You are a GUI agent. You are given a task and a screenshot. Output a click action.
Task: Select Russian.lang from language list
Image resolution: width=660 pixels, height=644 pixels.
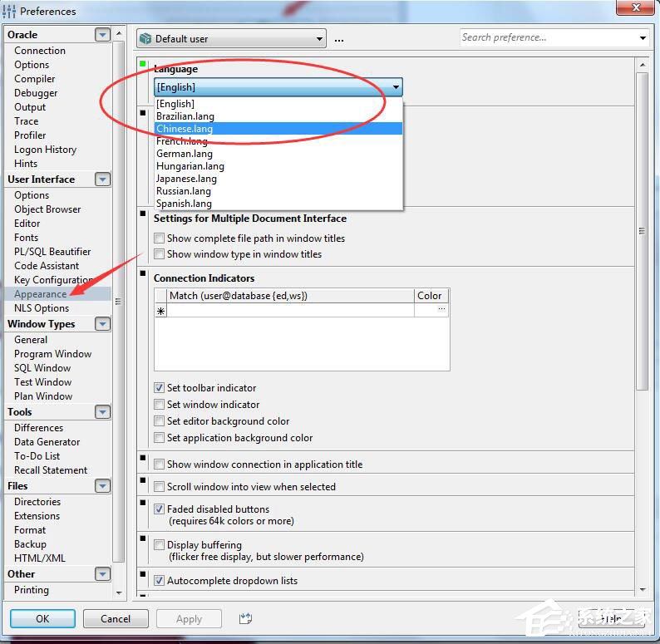coord(278,190)
